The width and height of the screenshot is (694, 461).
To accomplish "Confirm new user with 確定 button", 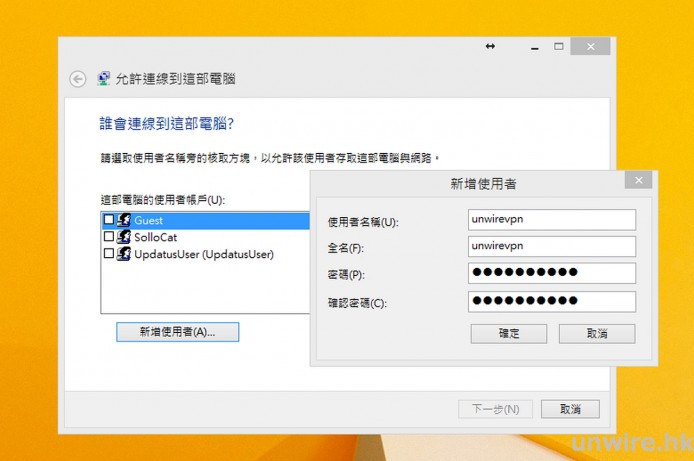I will 508,333.
